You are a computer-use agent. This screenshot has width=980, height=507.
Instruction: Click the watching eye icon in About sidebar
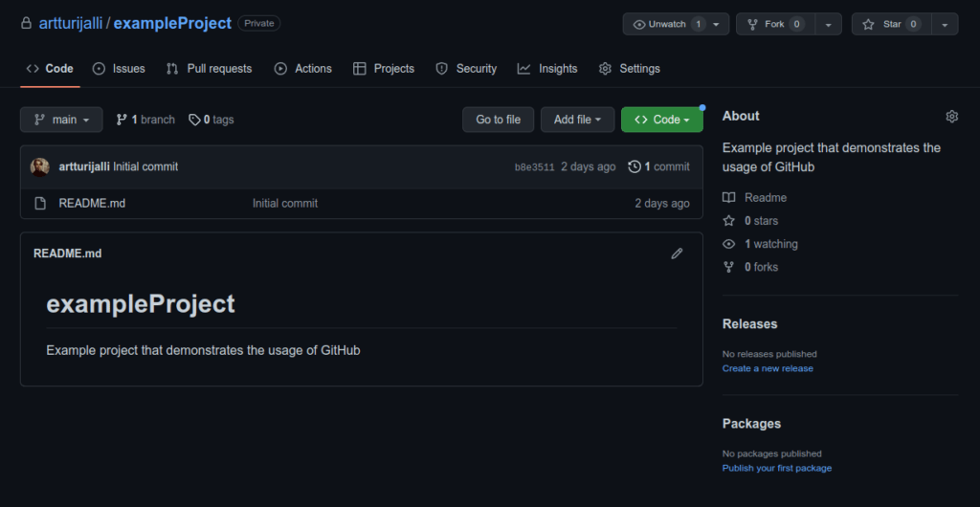pos(728,244)
